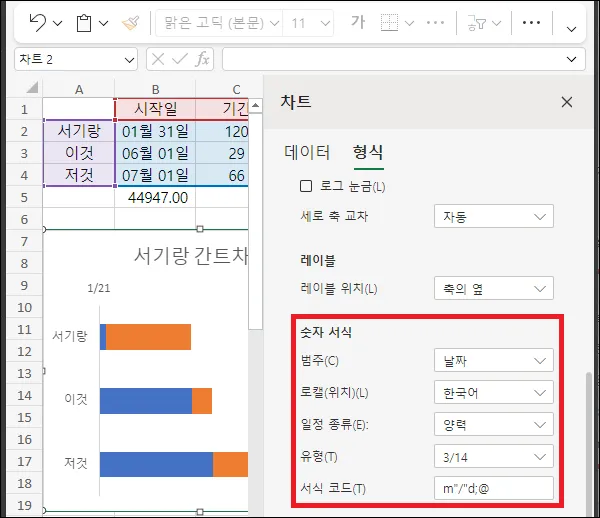Click inside the formula bar input
600x518 pixels.
pyautogui.click(x=394, y=59)
